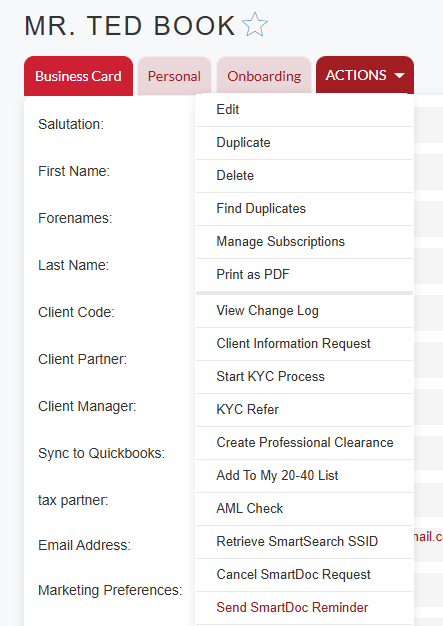Mark Mr. Ted Book as favorite star
443x626 pixels.
click(x=255, y=25)
